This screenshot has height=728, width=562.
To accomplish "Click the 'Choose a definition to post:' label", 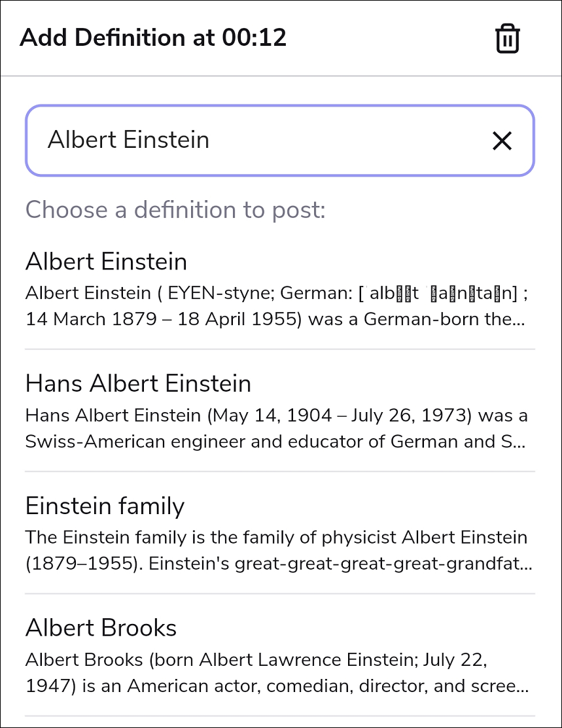I will tap(175, 210).
